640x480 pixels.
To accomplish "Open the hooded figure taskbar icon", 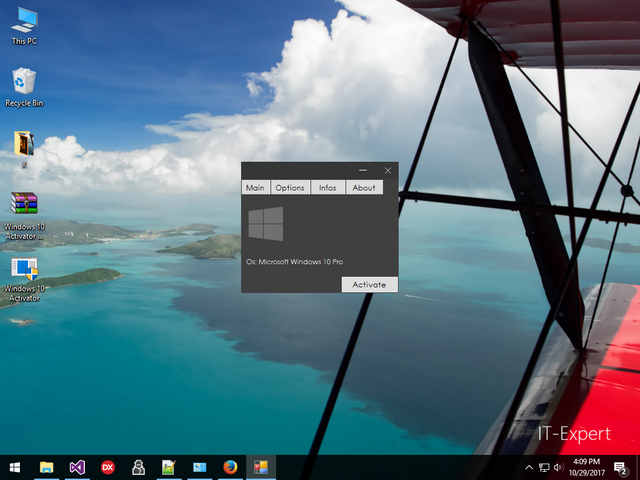I will click(138, 467).
